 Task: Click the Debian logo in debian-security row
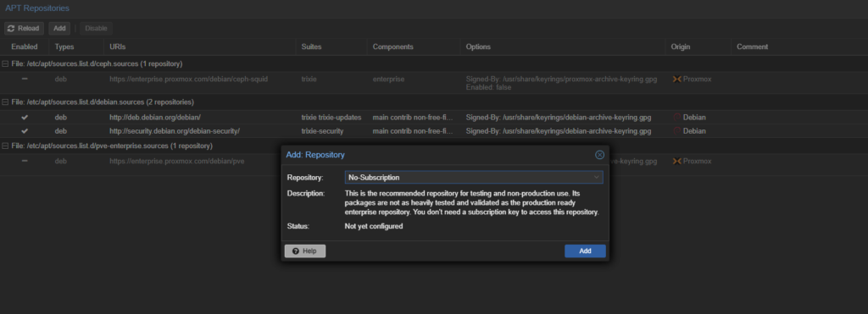(676, 131)
